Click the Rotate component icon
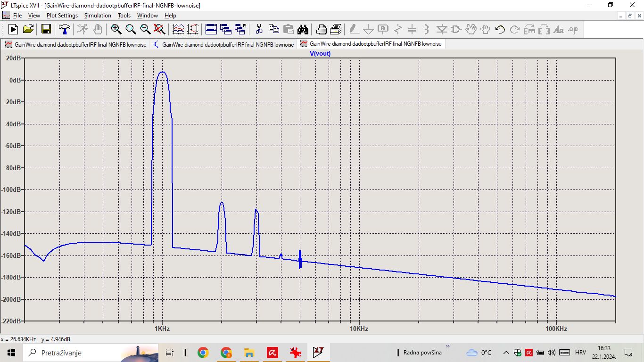Image resolution: width=644 pixels, height=362 pixels. pyautogui.click(x=529, y=29)
